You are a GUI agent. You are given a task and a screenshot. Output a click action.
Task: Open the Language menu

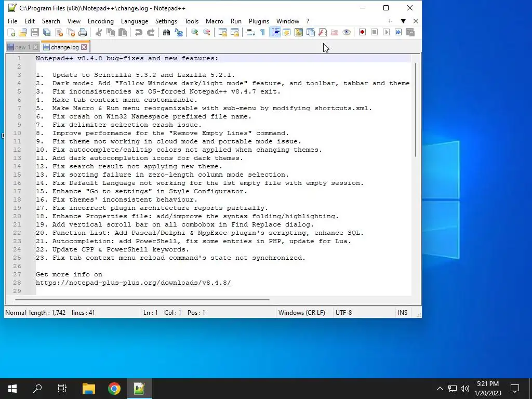tap(135, 21)
